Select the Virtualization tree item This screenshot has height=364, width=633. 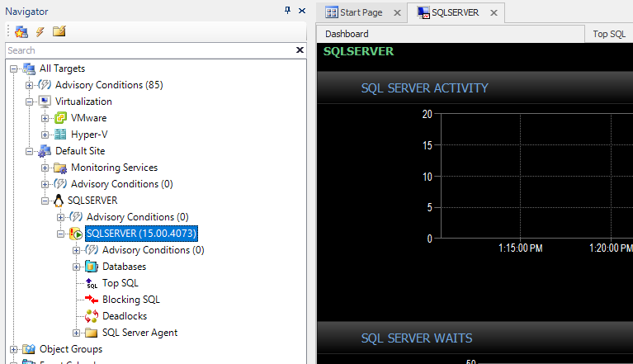click(x=83, y=102)
